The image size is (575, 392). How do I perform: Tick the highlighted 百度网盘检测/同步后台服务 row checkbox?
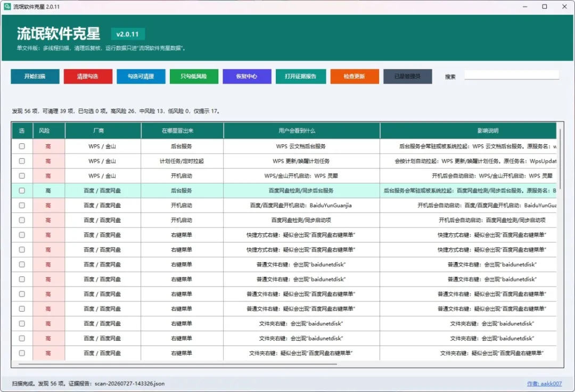coord(22,191)
